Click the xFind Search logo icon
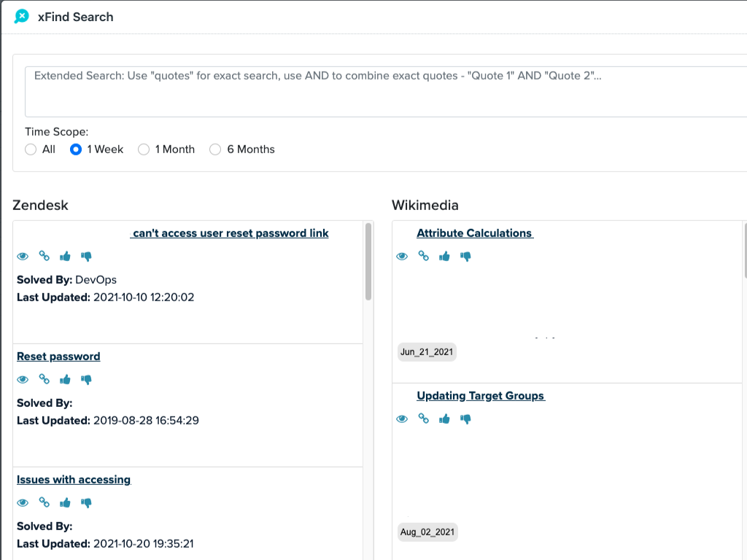Screen dimensions: 747x560 (x=22, y=16)
